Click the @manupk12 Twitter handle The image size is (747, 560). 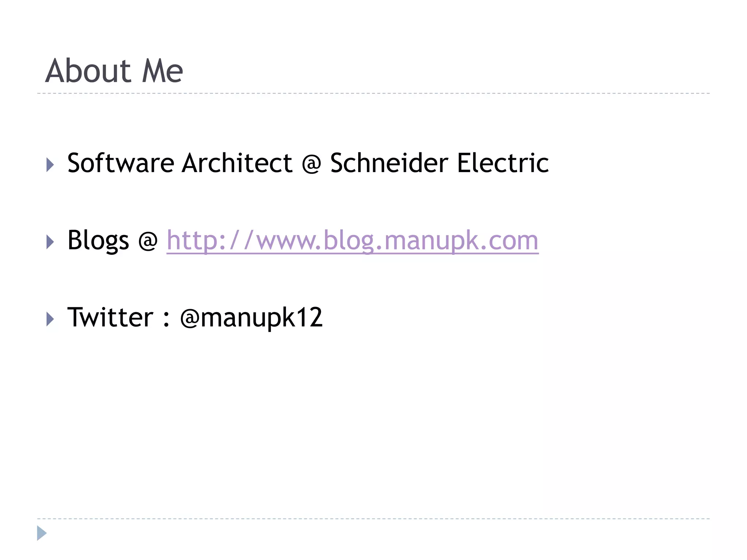251,318
